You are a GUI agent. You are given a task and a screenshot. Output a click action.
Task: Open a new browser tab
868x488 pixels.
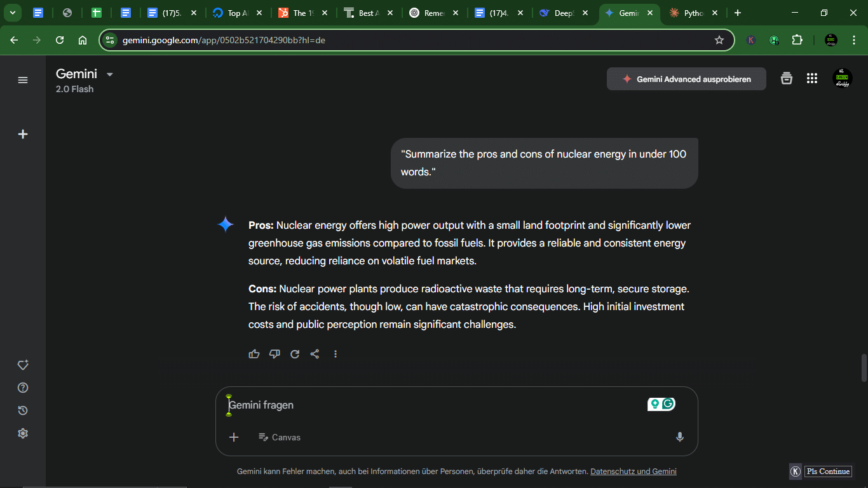coord(737,13)
